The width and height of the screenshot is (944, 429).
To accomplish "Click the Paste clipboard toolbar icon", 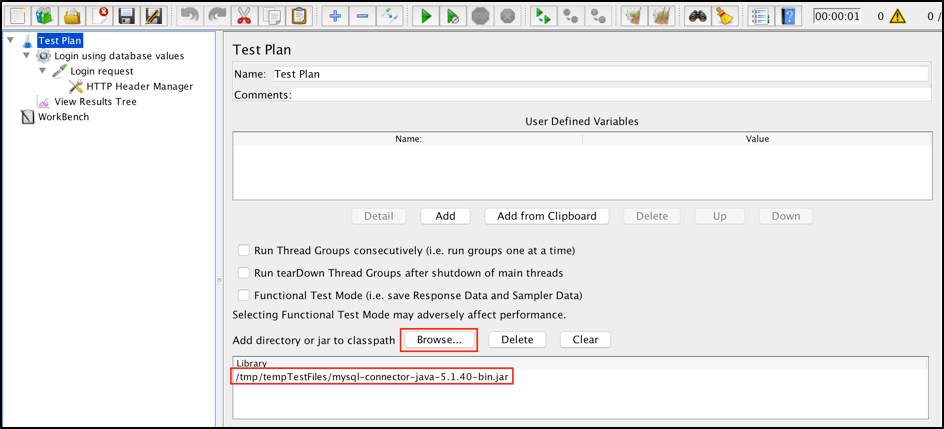I will [298, 16].
